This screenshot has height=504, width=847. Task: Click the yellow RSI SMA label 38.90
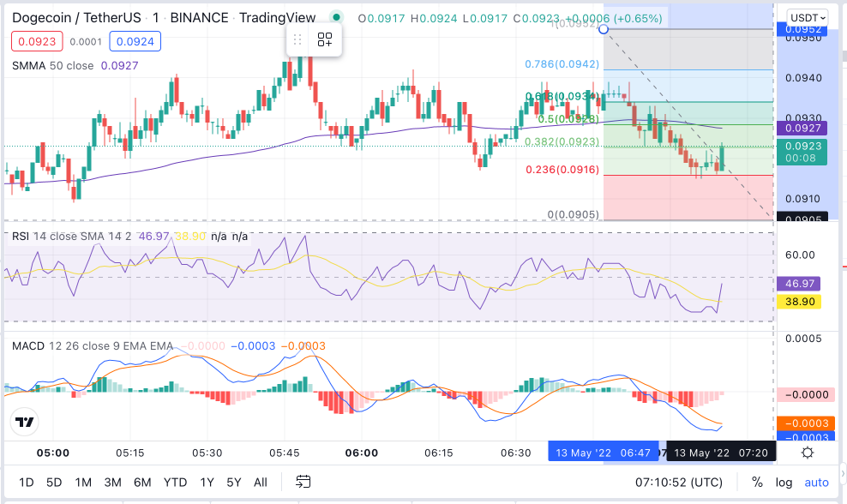click(799, 302)
